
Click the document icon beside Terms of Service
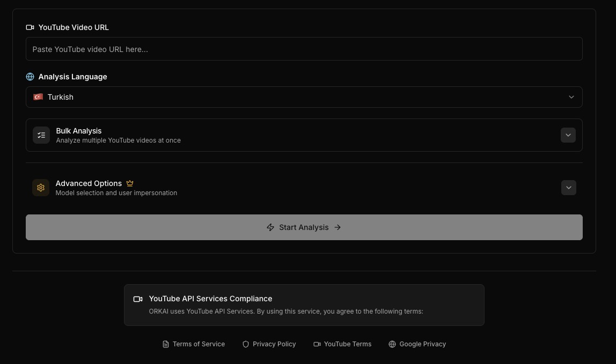166,344
